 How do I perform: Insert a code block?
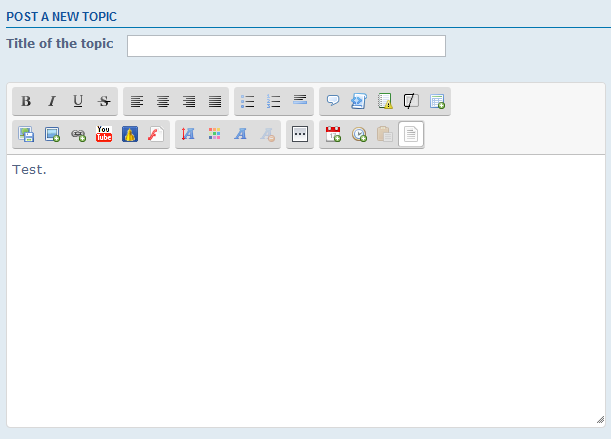(x=359, y=101)
